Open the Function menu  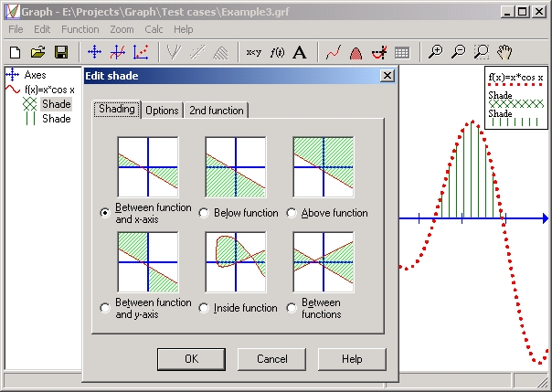coord(80,29)
